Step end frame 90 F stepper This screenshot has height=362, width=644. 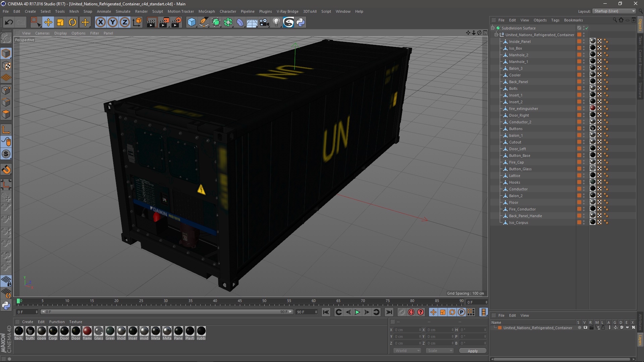(316, 312)
